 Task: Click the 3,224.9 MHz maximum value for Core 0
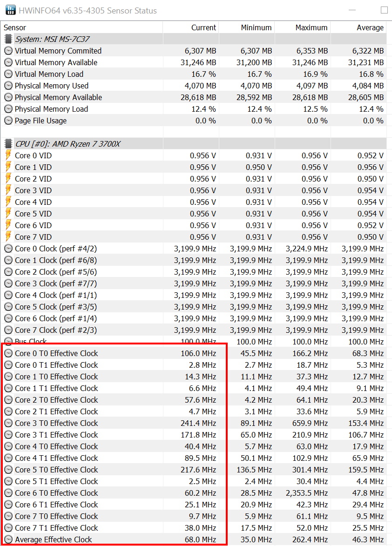[306, 249]
